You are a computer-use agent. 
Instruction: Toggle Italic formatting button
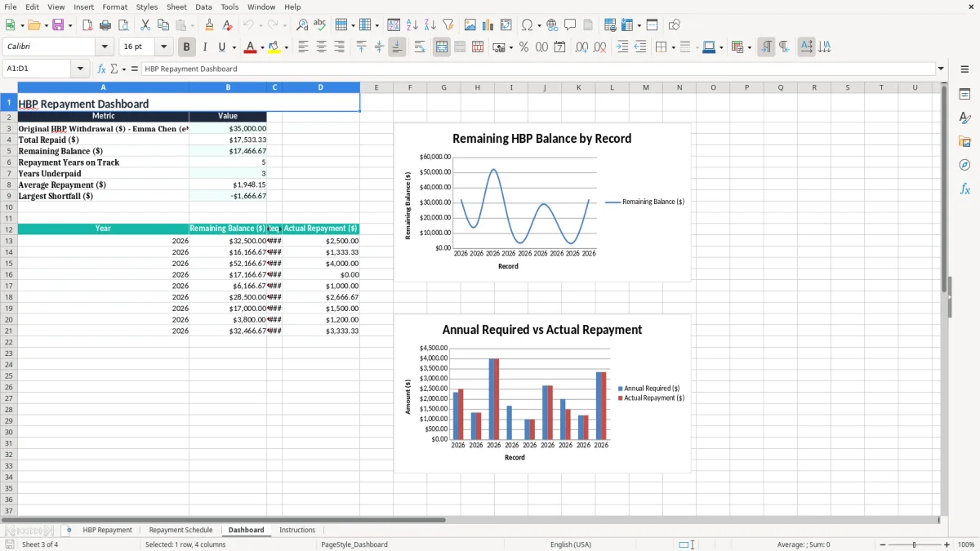205,47
